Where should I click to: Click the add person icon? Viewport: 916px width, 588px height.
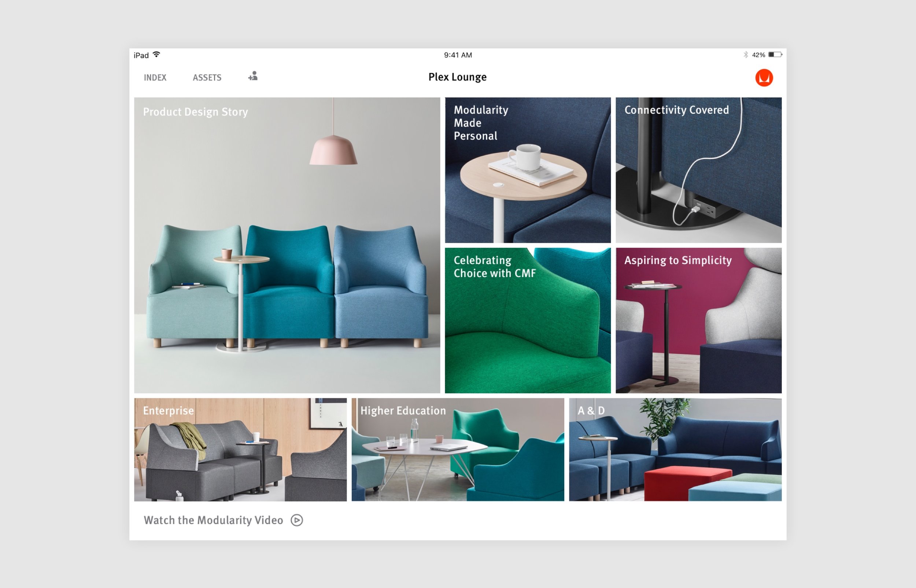click(x=253, y=77)
